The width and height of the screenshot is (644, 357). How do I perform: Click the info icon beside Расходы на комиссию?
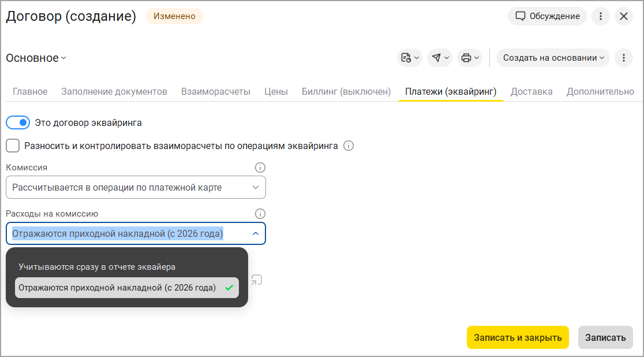pos(260,214)
